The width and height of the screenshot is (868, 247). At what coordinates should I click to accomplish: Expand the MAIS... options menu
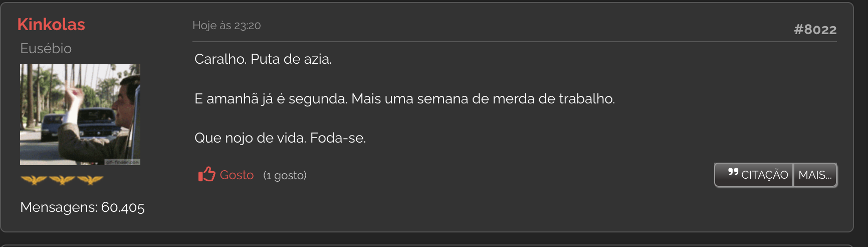pyautogui.click(x=815, y=175)
